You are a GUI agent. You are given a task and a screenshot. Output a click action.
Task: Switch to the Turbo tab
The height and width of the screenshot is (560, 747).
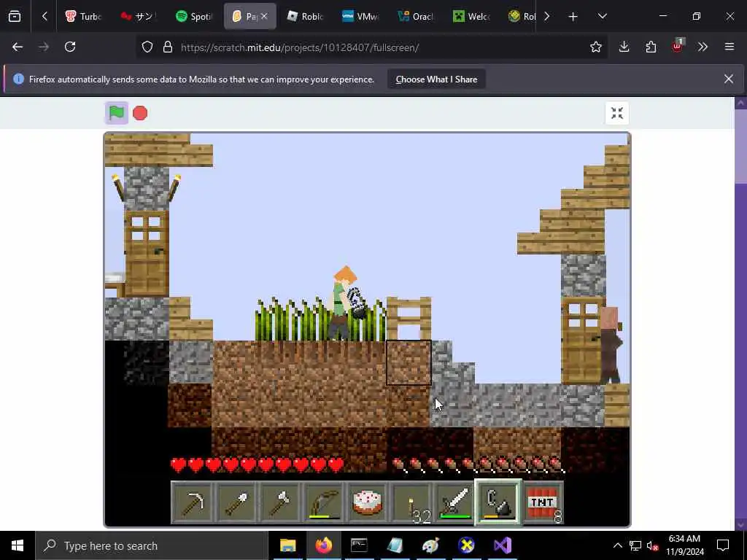pos(83,16)
